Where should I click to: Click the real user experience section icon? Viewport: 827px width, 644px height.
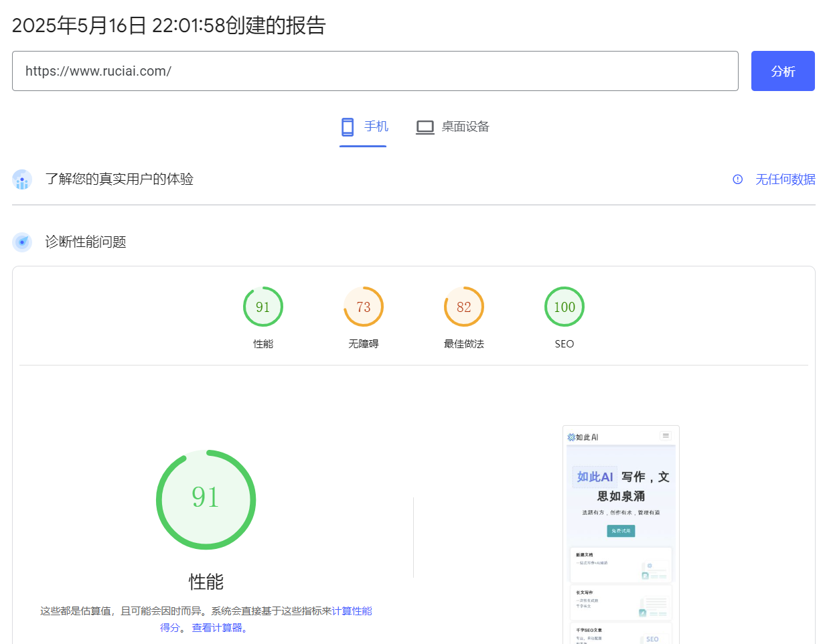22,179
